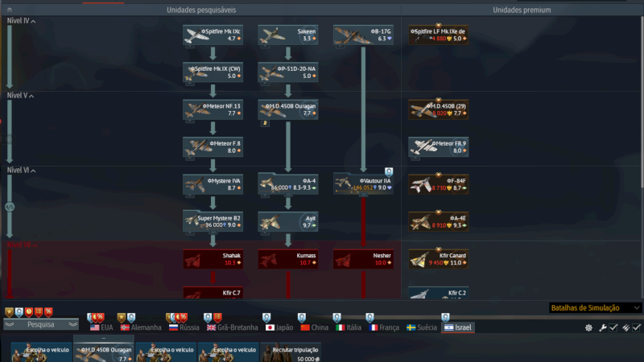Click the collapse chevron left of Unidades pesquisáveis
Image resolution: width=644 pixels, height=362 pixels.
click(10, 10)
